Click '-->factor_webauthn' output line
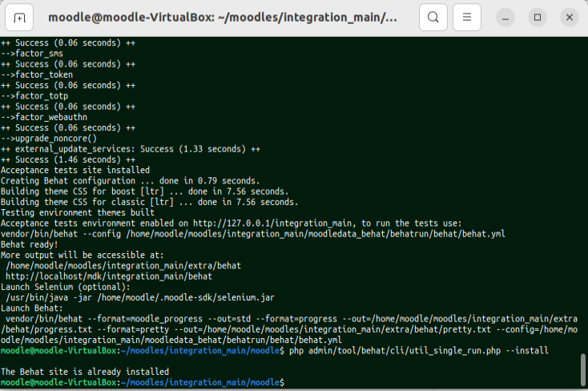The image size is (588, 391). (x=44, y=118)
